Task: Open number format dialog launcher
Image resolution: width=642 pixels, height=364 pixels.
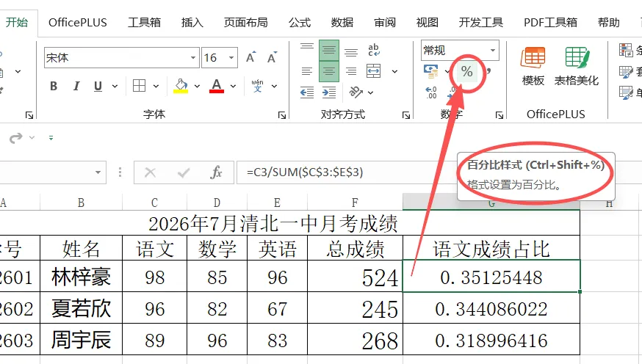Action: click(x=499, y=115)
